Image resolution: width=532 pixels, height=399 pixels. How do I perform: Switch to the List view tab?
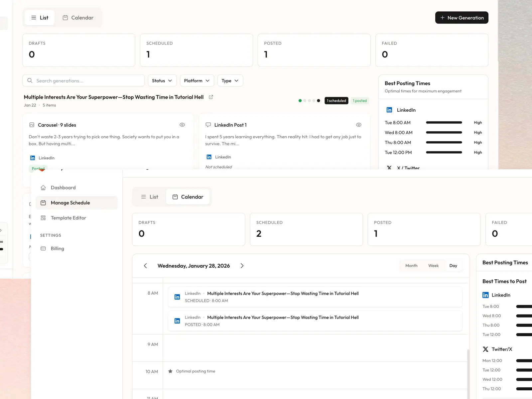149,197
